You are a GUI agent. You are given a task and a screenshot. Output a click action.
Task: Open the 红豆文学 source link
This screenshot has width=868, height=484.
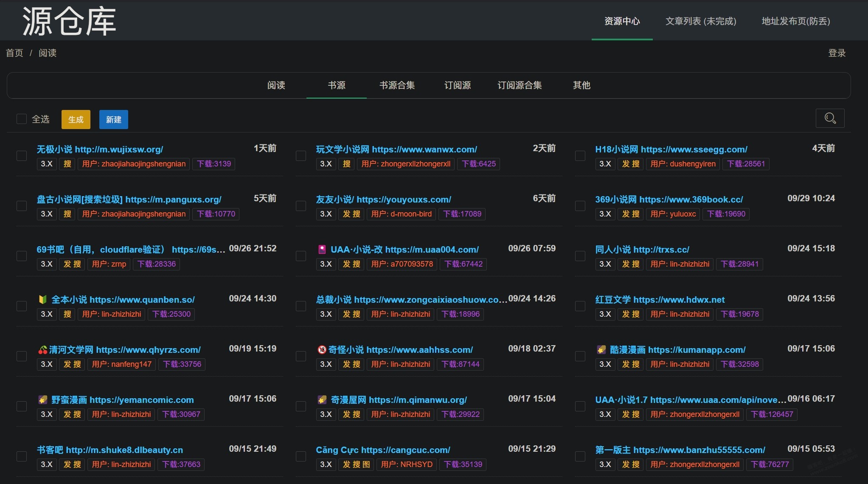tap(660, 300)
